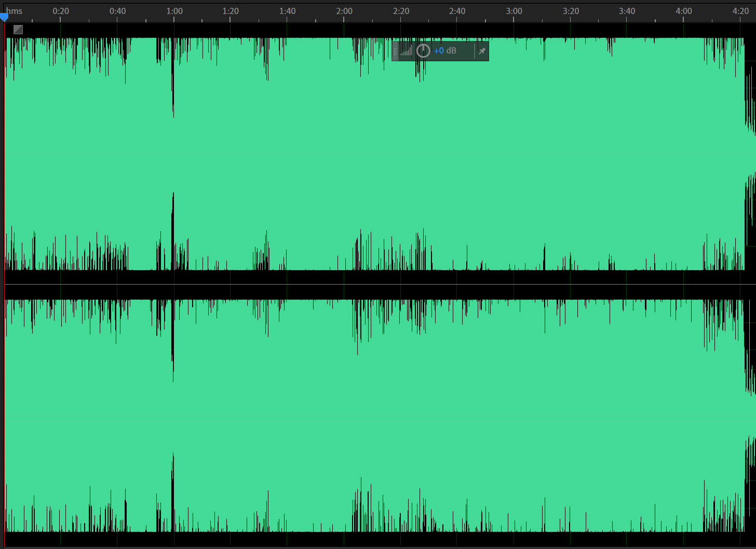Pin the volume HUD with pushpin icon
The image size is (756, 549).
pyautogui.click(x=482, y=51)
